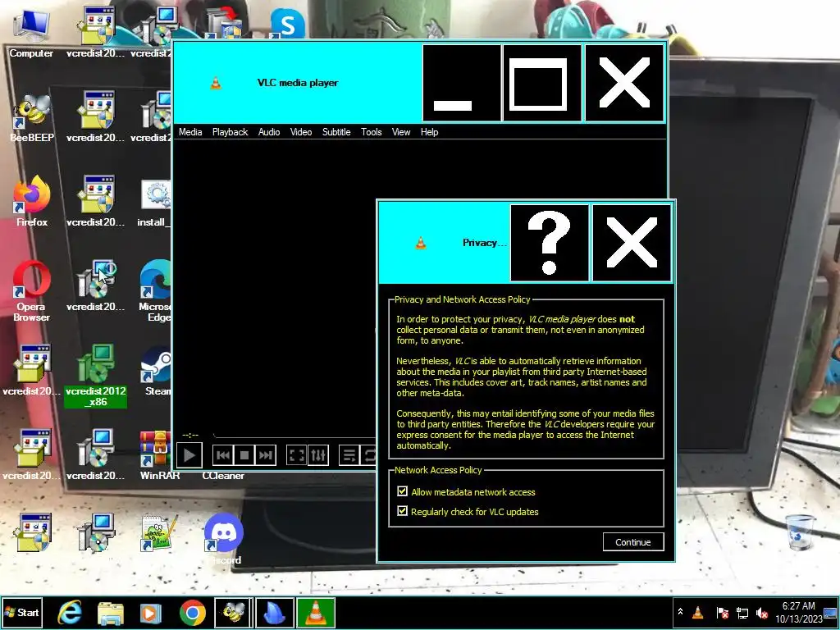Open the Playback menu in VLC

(230, 132)
